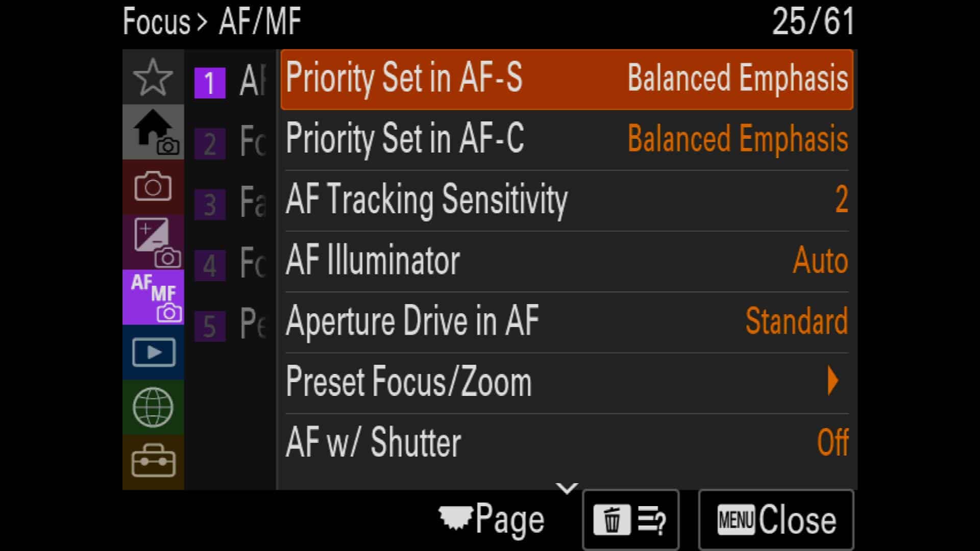Select the AF/MF Focus icon tab
Screen dimensions: 980x551
click(153, 297)
